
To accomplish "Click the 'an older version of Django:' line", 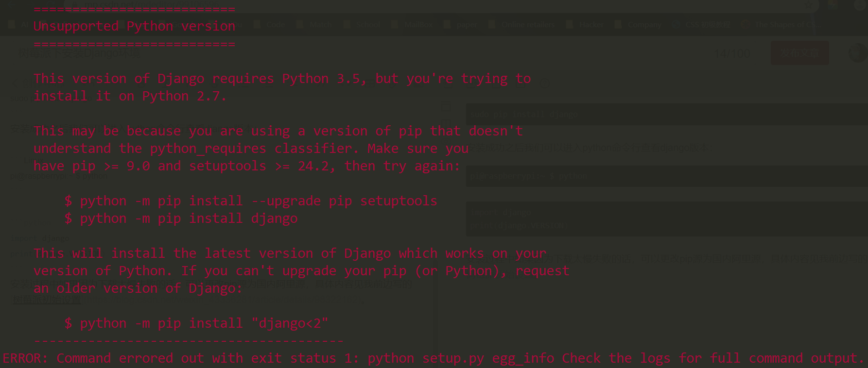I will tap(138, 288).
